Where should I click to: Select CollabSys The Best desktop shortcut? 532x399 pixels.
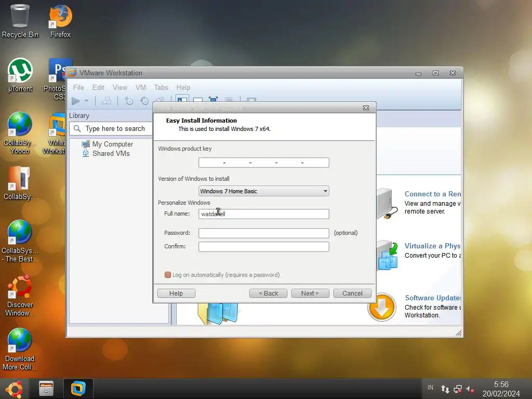(20, 241)
